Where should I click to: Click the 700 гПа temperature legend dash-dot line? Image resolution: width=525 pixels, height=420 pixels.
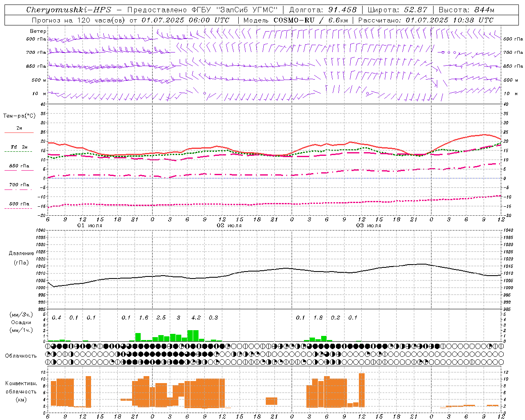[x=18, y=189]
